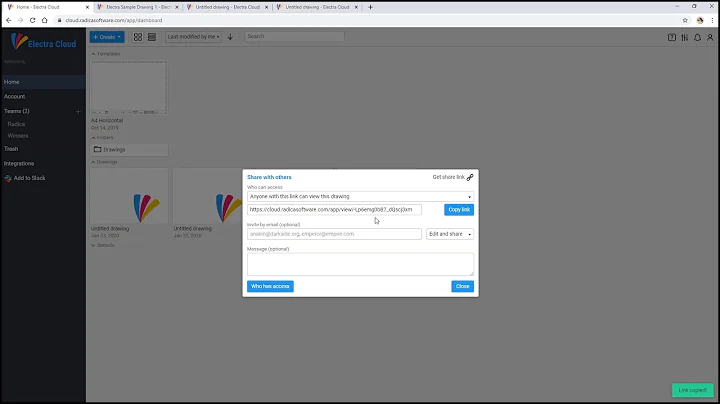Switch to list view layout icon
The height and width of the screenshot is (404, 720).
[x=152, y=37]
